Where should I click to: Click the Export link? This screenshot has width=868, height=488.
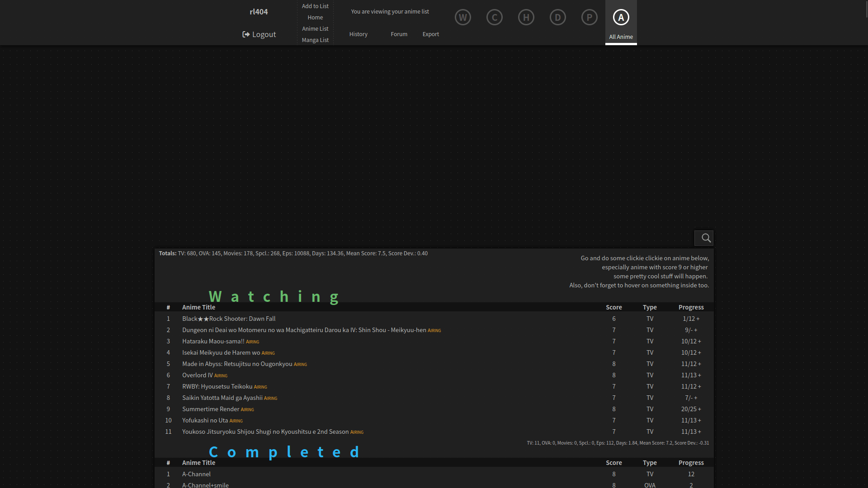click(430, 34)
